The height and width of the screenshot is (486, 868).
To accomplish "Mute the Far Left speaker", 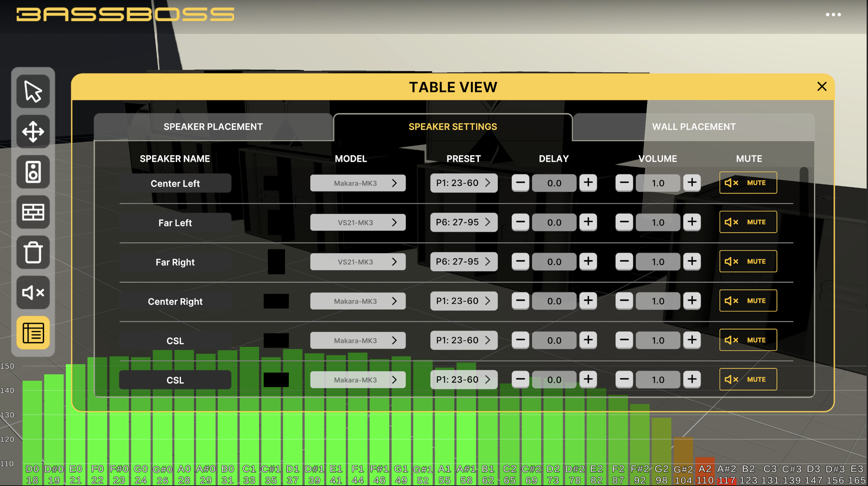I will click(748, 222).
